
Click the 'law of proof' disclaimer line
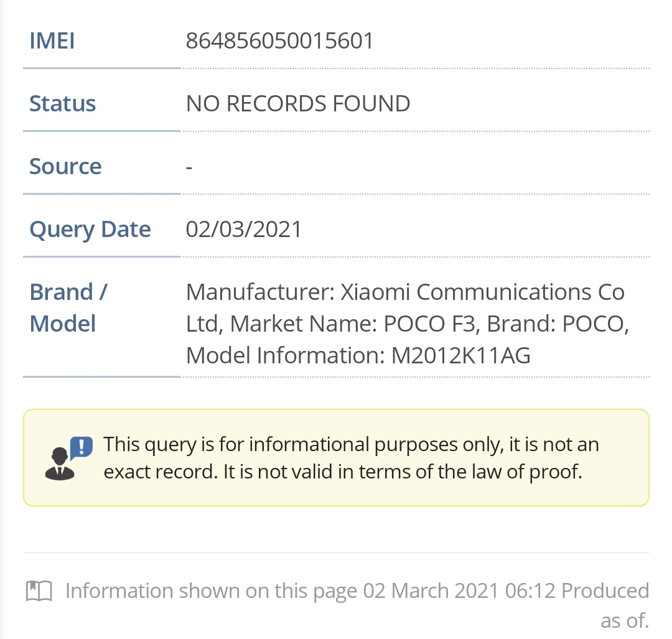pyautogui.click(x=342, y=472)
